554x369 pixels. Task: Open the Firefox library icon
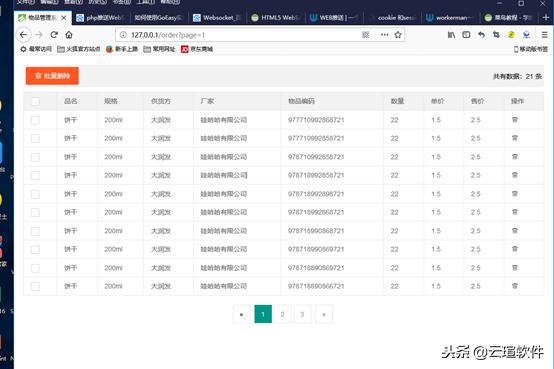(x=451, y=35)
